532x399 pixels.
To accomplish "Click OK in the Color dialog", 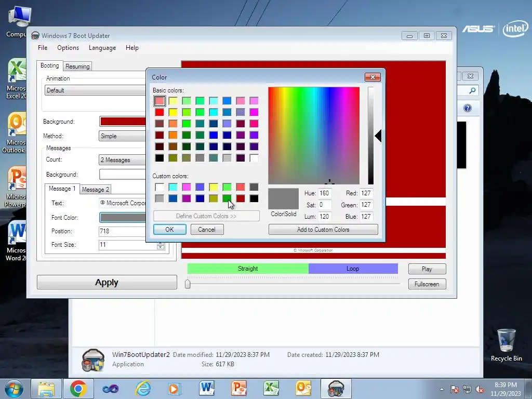I will click(170, 229).
